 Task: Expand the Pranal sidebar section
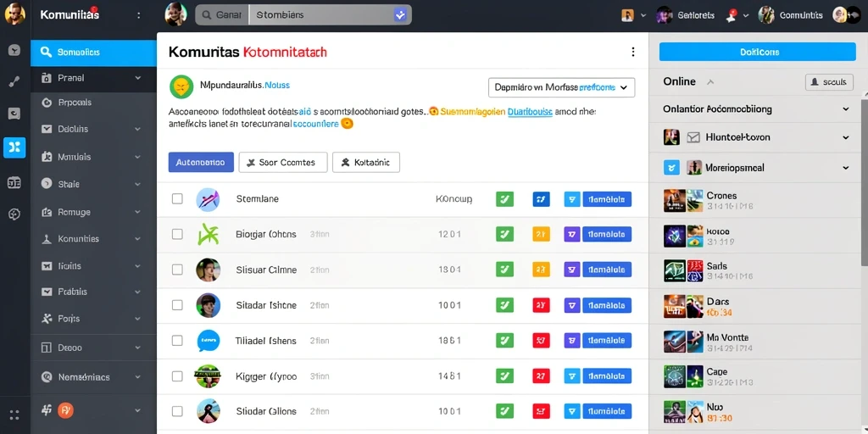pyautogui.click(x=93, y=78)
